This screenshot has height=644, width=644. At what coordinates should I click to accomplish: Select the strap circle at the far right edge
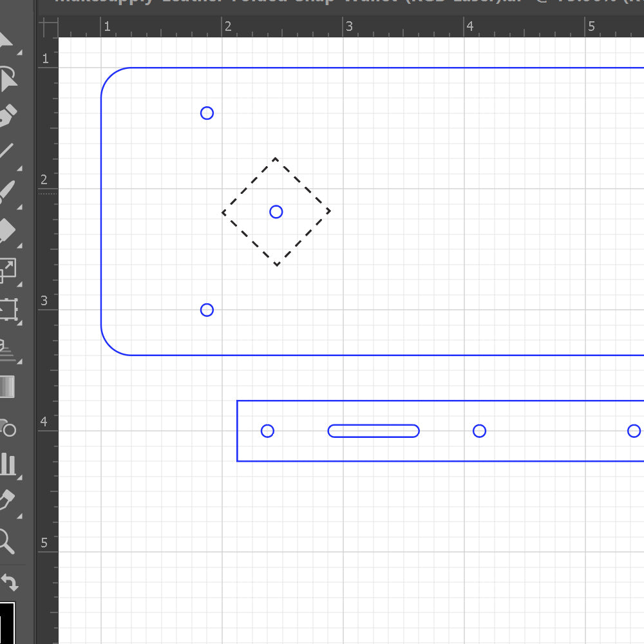[634, 431]
